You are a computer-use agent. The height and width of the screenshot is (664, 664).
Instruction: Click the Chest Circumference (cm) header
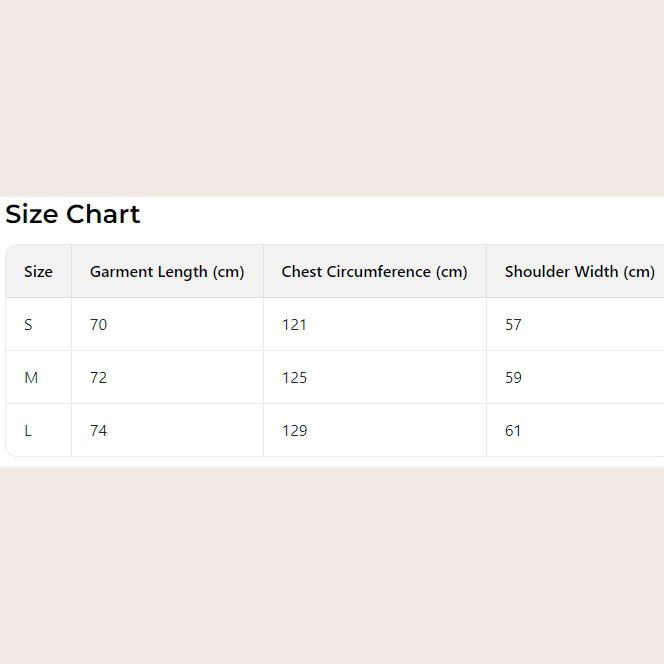(374, 272)
